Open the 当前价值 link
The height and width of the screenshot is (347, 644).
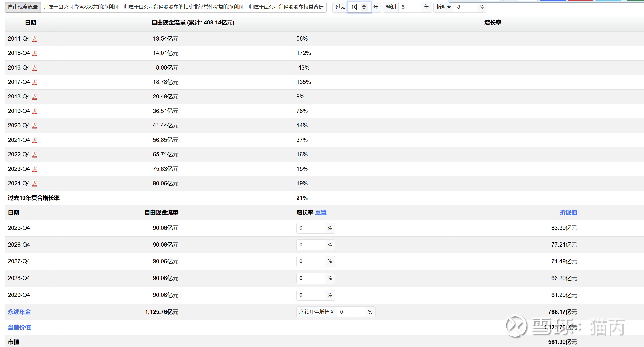(19, 328)
